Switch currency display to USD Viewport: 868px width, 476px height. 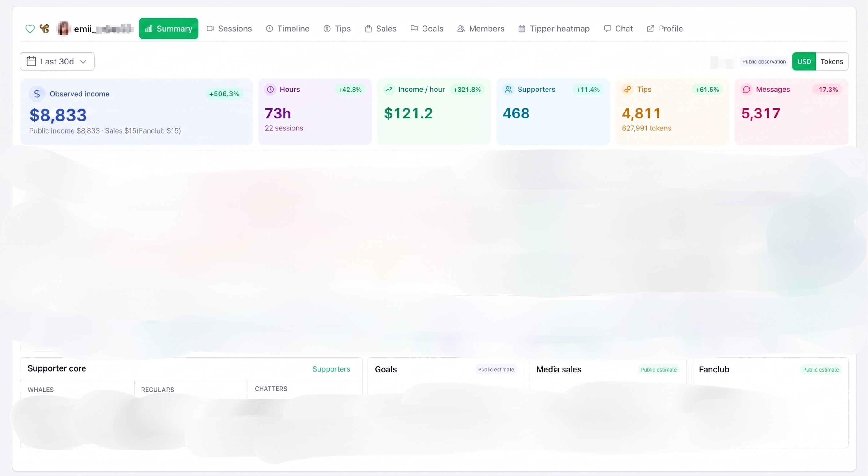(x=804, y=61)
